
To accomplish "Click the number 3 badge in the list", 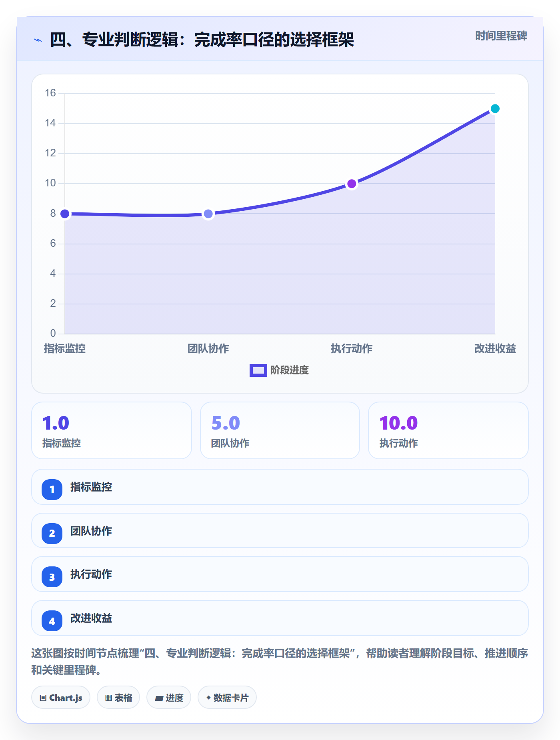I will point(52,577).
